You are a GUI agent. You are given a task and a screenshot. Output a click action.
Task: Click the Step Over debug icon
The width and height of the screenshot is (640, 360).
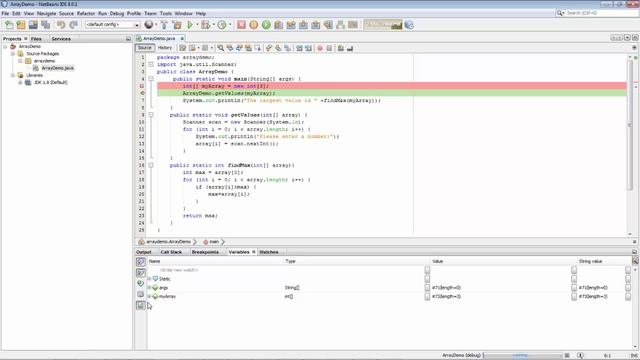click(278, 25)
